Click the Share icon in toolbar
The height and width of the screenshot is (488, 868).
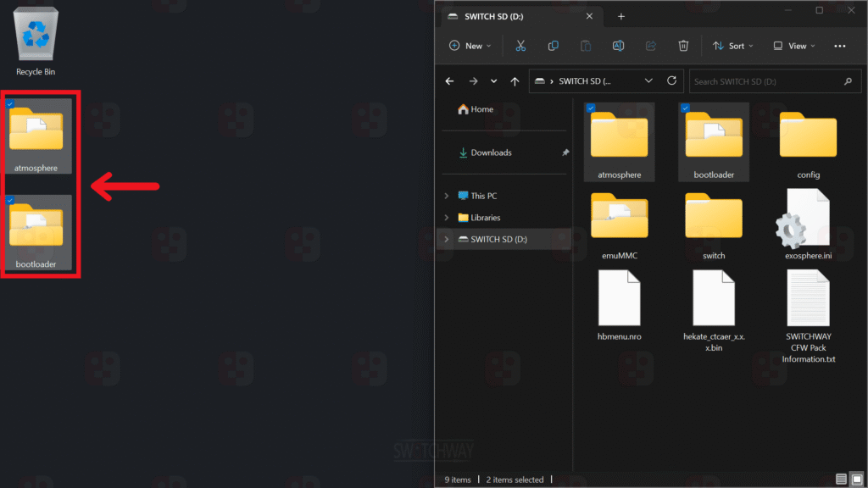[651, 46]
